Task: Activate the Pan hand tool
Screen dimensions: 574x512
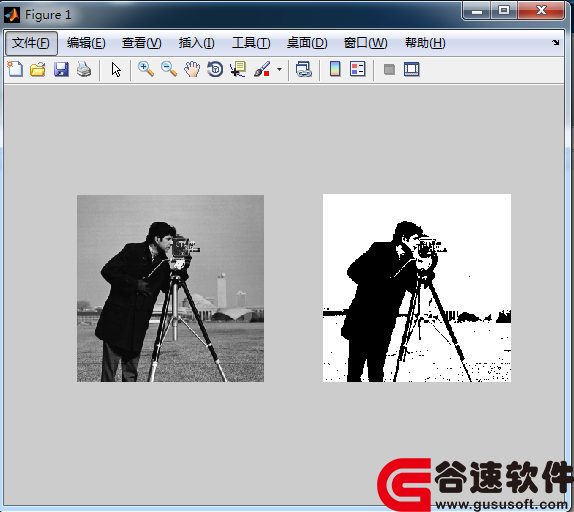Action: [192, 69]
